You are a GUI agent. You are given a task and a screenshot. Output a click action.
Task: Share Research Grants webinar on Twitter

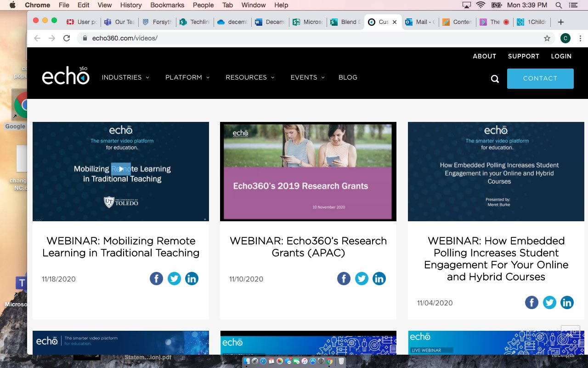click(x=362, y=279)
